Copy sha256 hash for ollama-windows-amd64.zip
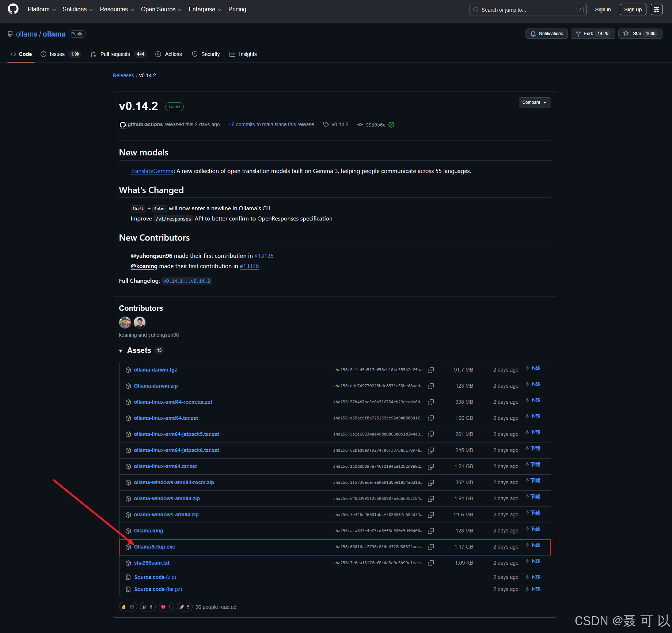672x633 pixels. click(x=431, y=499)
